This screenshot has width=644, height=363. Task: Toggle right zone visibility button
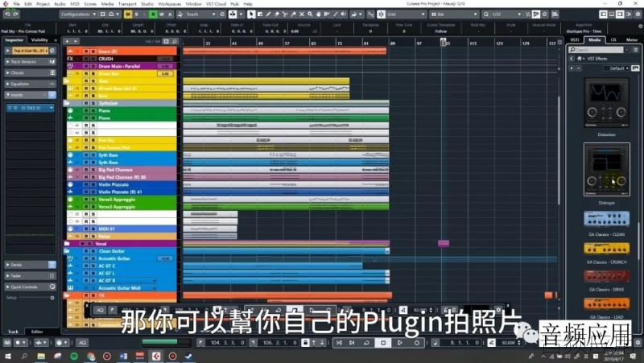620,14
